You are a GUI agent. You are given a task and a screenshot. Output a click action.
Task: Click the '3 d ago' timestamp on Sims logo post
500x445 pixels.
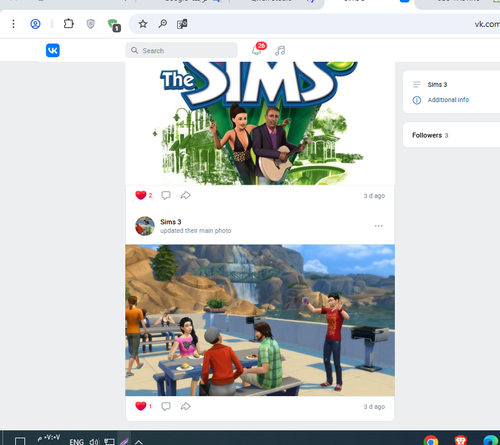click(374, 196)
